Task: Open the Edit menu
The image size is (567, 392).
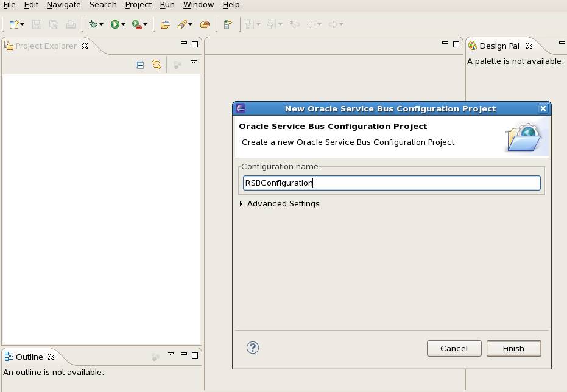Action: click(31, 5)
